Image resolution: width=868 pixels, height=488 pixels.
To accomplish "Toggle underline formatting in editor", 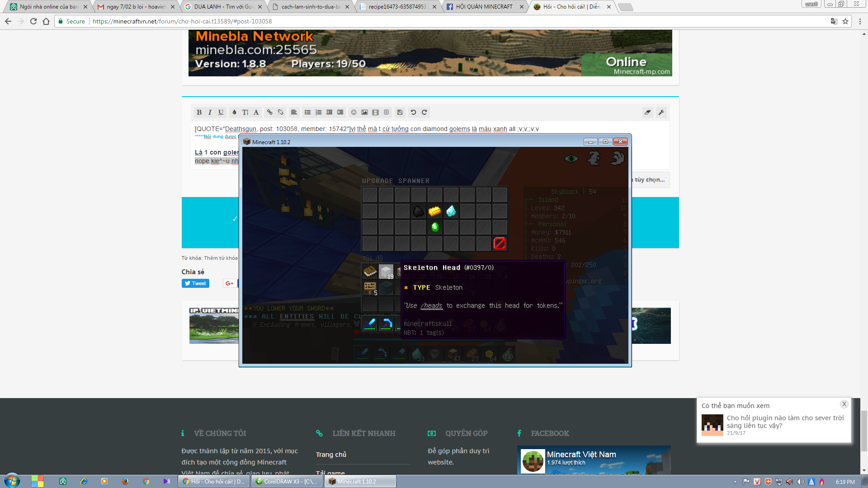I will pos(221,113).
